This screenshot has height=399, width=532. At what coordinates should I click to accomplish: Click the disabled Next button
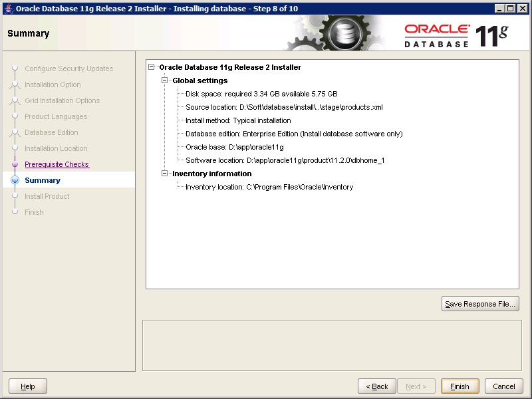pyautogui.click(x=416, y=386)
